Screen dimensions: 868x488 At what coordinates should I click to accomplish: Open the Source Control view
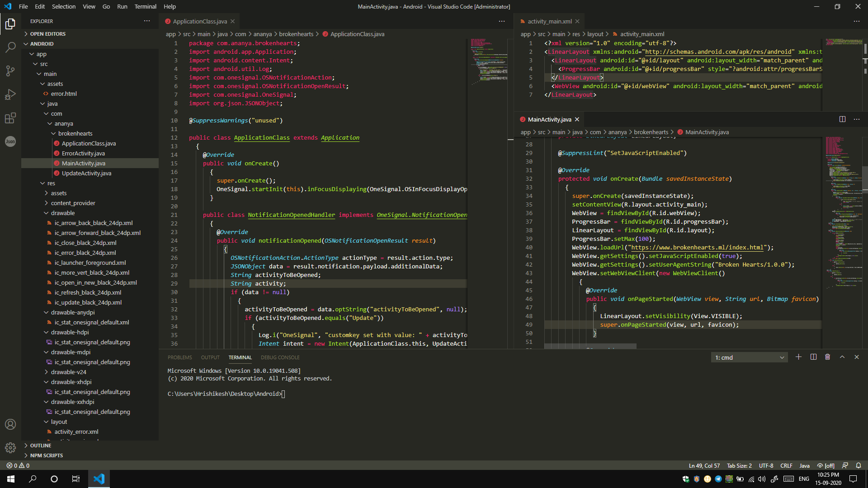10,71
